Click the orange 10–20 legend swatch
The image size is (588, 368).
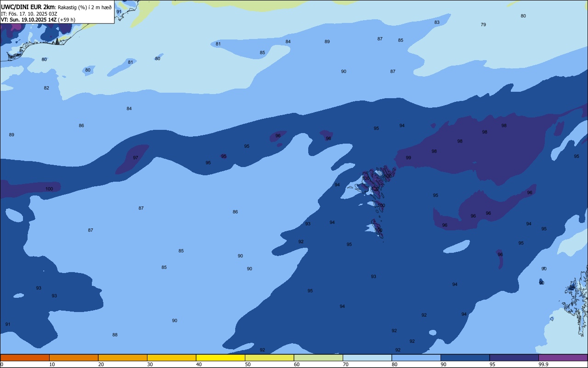(x=73, y=357)
